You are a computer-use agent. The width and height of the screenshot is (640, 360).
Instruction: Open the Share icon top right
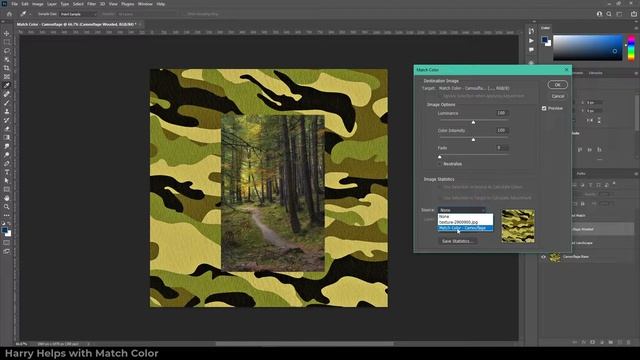point(633,14)
